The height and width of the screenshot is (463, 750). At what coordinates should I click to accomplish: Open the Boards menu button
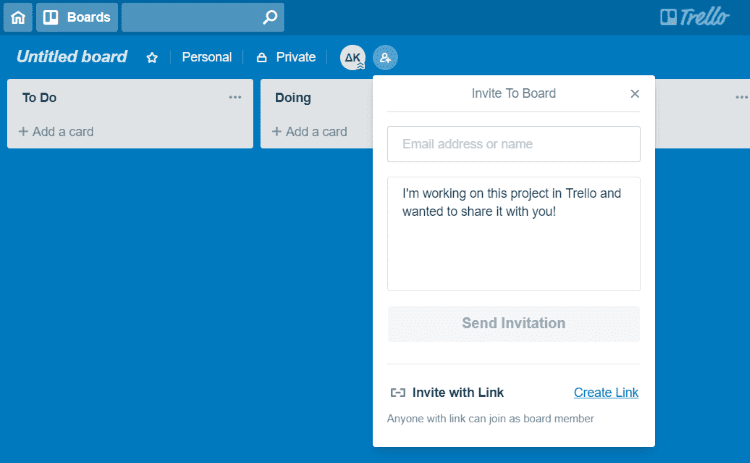click(x=77, y=17)
